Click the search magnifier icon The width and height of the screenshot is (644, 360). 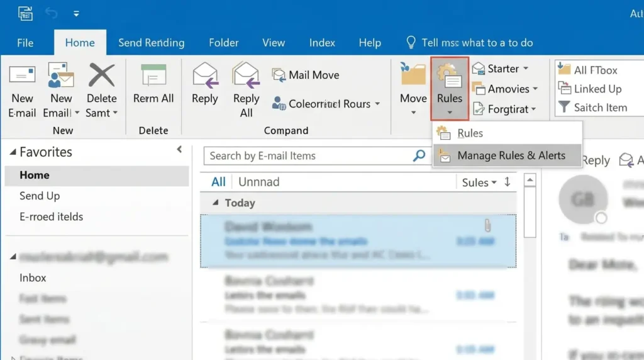419,155
